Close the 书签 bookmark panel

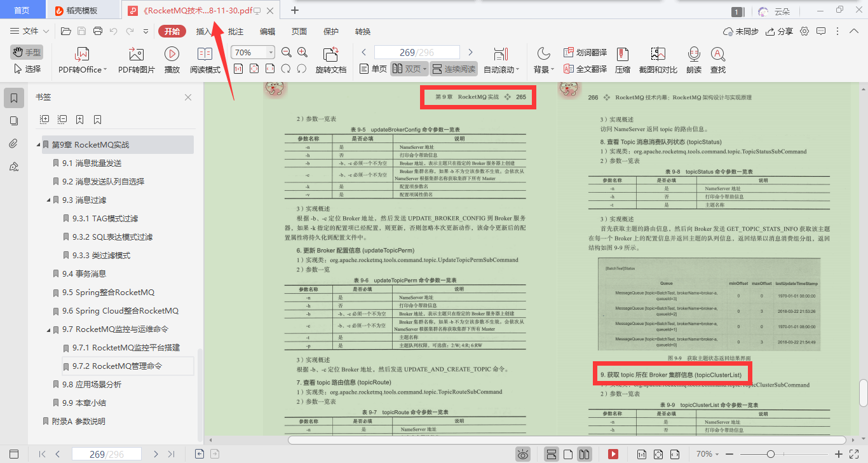pos(188,97)
